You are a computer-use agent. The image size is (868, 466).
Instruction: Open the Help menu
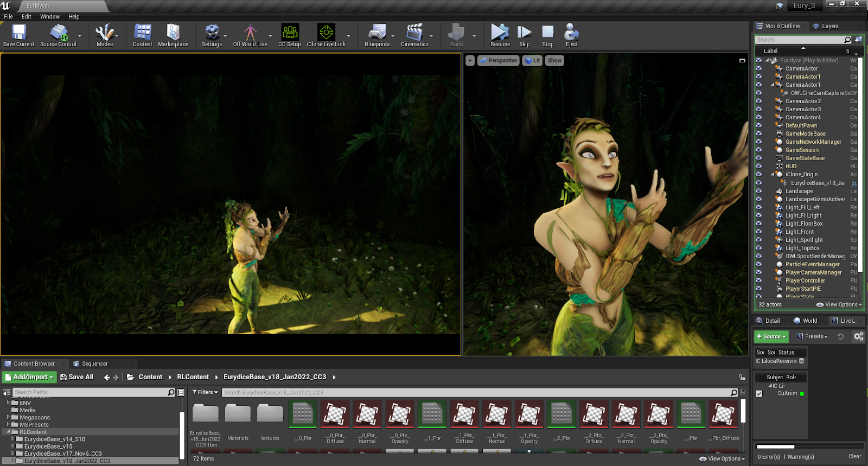pos(74,16)
